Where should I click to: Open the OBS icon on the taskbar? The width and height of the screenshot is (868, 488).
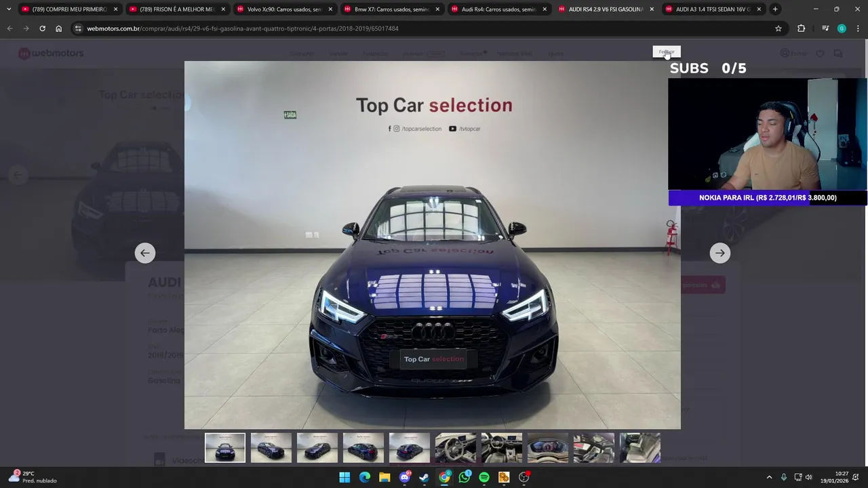pos(524,477)
